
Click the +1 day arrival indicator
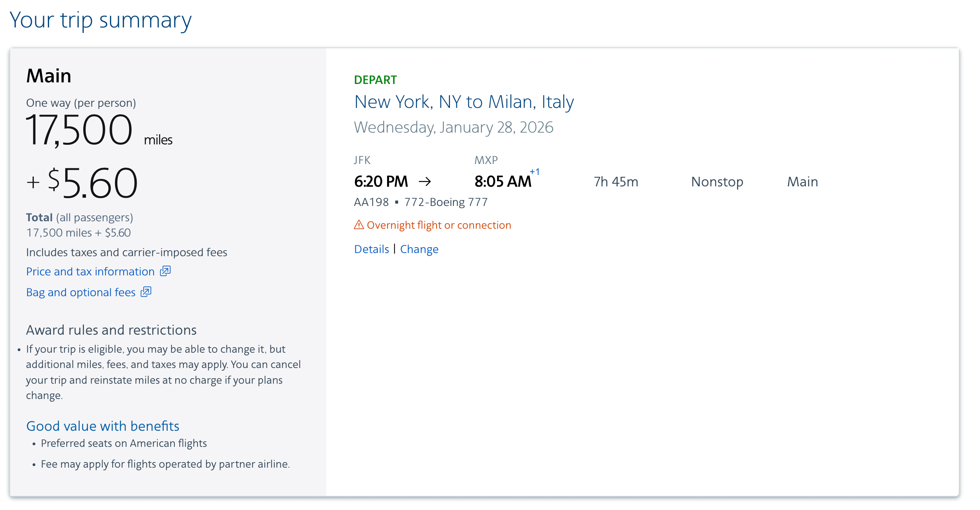pyautogui.click(x=535, y=171)
